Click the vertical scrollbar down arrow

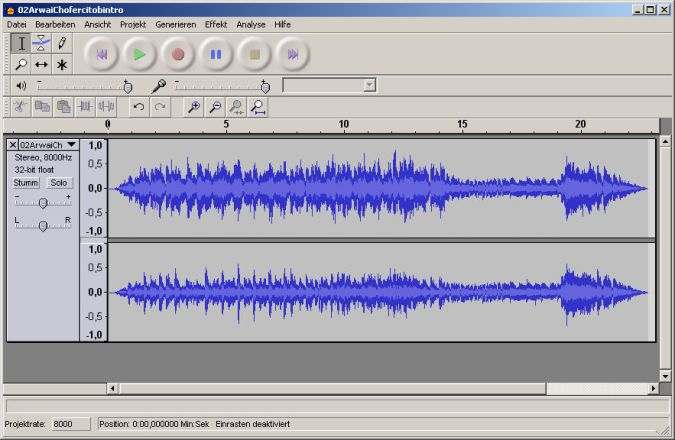[665, 377]
